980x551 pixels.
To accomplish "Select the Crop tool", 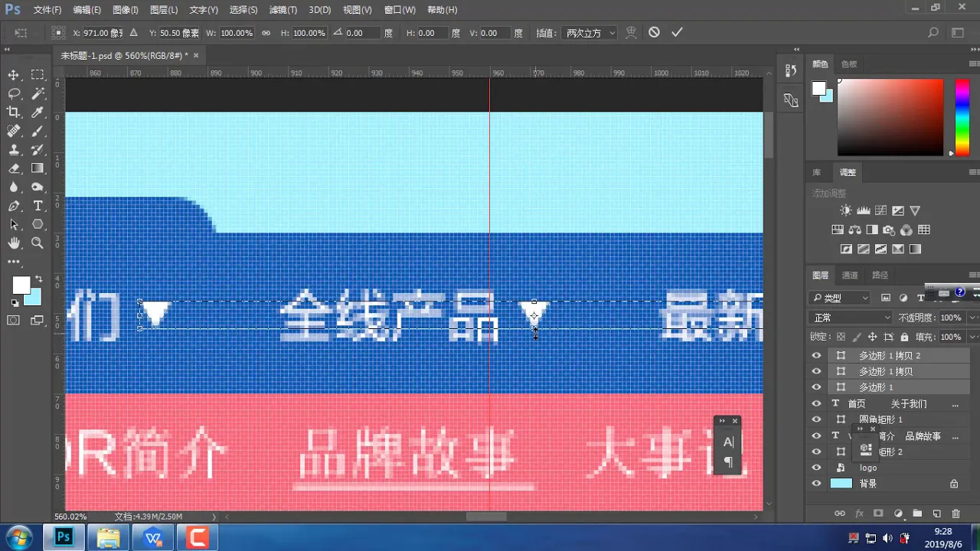I will pos(14,112).
